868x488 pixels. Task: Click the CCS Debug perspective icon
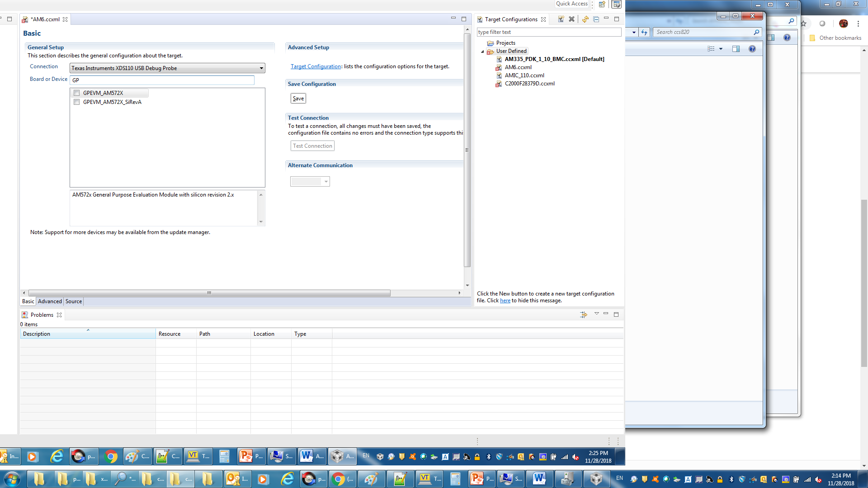tap(616, 4)
